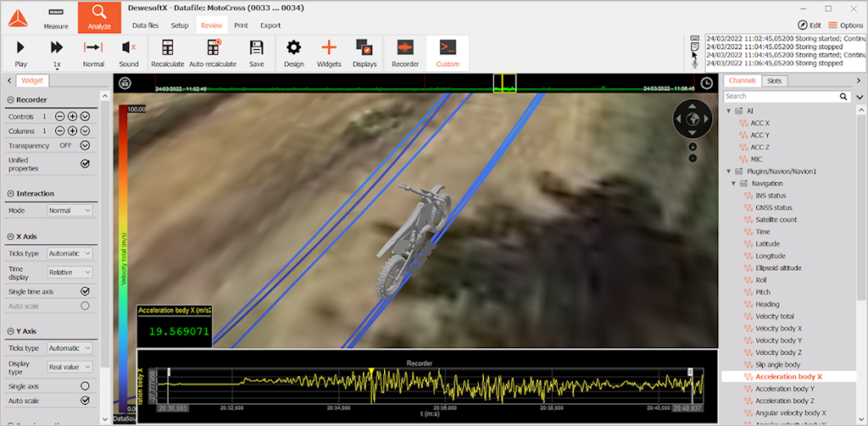868x426 pixels.
Task: Open the Export menu
Action: point(270,25)
